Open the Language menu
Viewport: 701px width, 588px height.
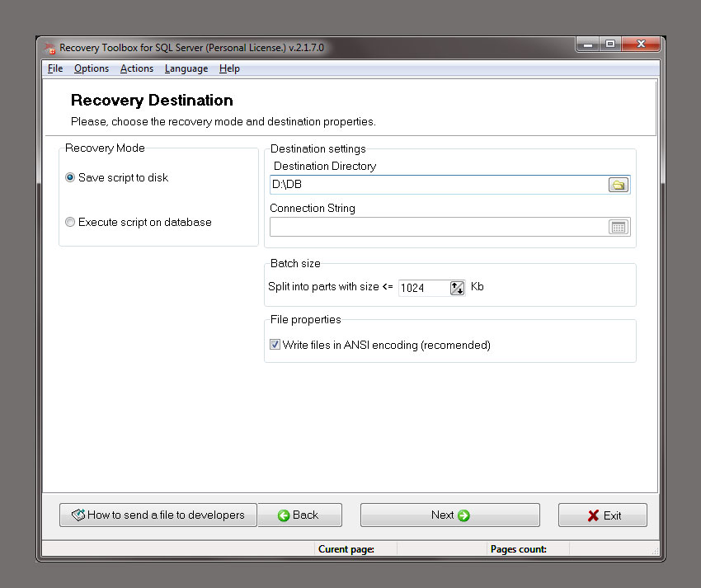186,68
